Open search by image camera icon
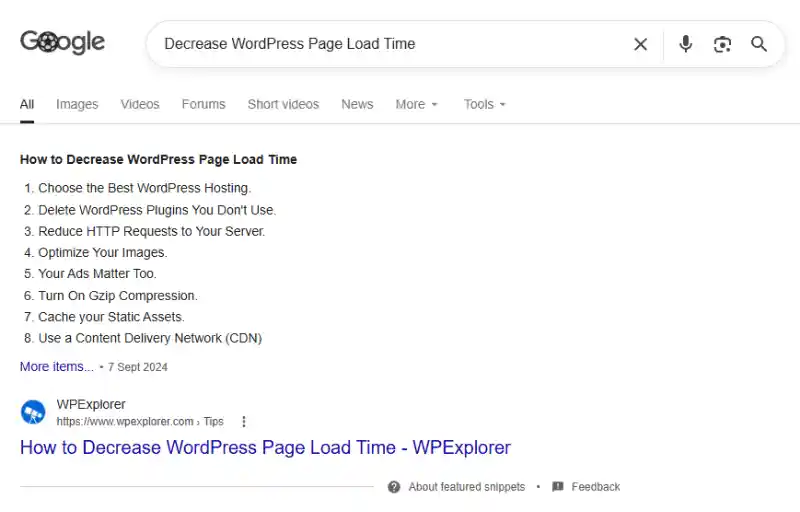 click(722, 44)
